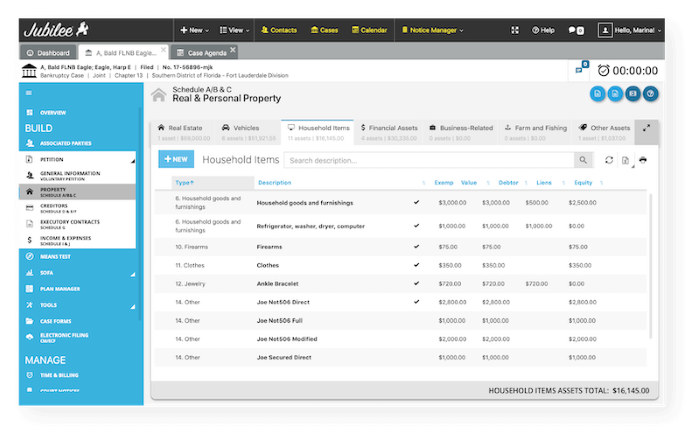Click the search magnifier button
Image resolution: width=700 pixels, height=441 pixels.
click(x=583, y=160)
